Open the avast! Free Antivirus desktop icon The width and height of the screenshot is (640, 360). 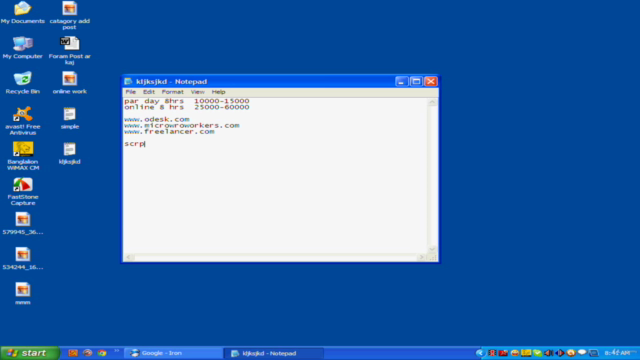pyautogui.click(x=22, y=121)
